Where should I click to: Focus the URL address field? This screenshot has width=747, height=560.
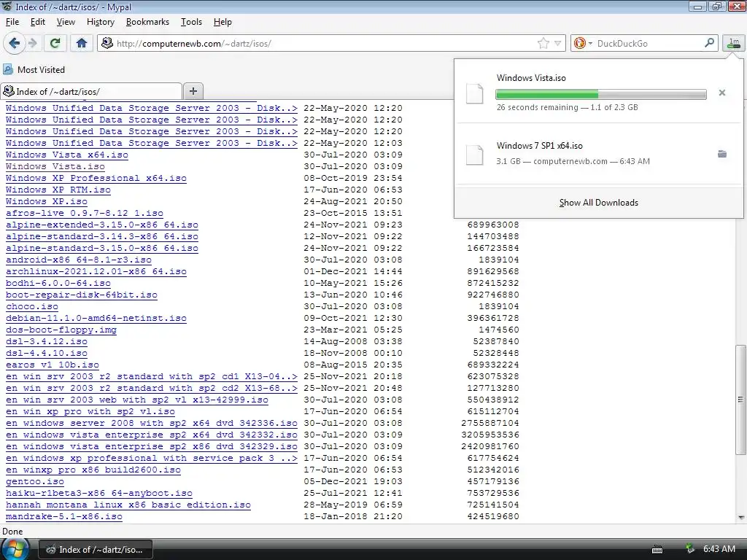pos(324,43)
